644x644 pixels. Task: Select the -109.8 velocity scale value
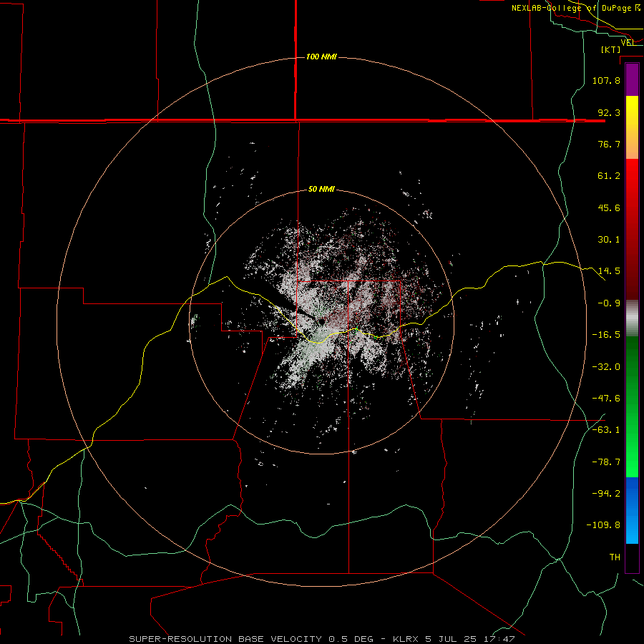click(x=603, y=525)
